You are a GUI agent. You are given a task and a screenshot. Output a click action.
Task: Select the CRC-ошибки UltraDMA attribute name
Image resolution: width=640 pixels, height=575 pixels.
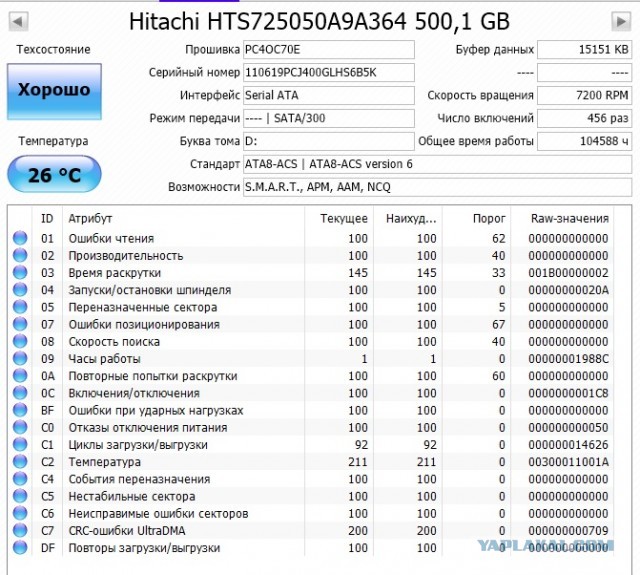tap(127, 531)
